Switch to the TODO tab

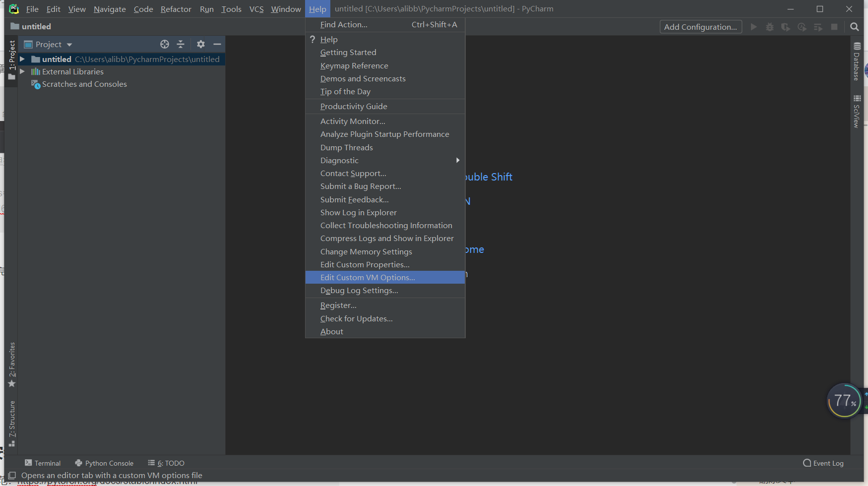click(x=166, y=463)
